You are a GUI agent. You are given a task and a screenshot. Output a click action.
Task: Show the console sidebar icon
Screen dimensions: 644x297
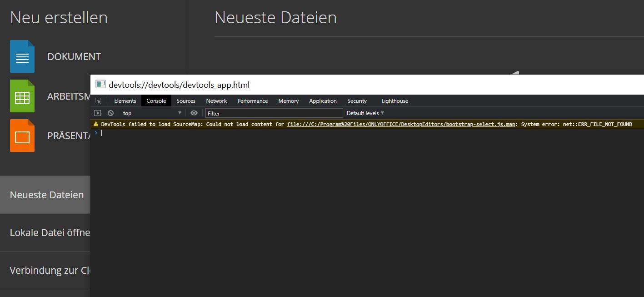[x=97, y=113]
